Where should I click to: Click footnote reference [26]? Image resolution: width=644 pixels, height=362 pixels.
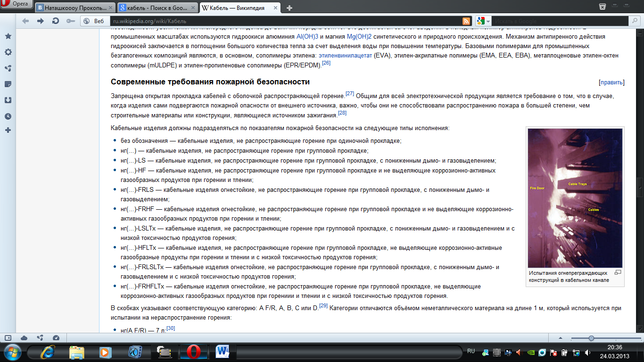pos(326,63)
